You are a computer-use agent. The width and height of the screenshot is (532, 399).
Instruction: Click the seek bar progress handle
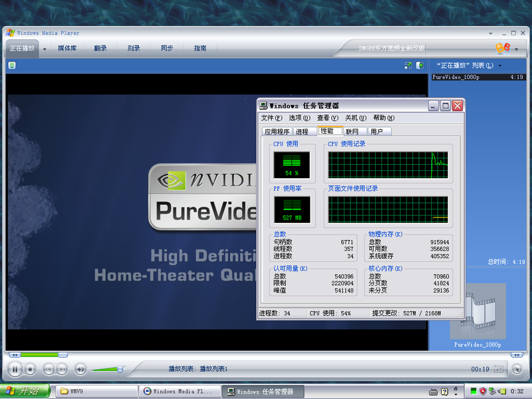(x=63, y=355)
